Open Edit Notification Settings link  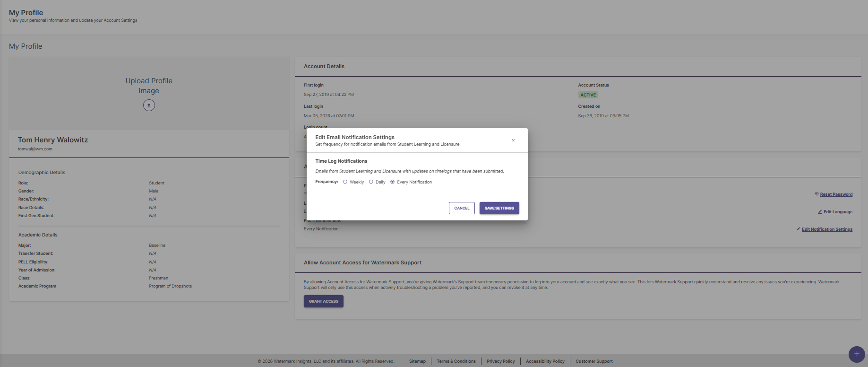(x=825, y=229)
